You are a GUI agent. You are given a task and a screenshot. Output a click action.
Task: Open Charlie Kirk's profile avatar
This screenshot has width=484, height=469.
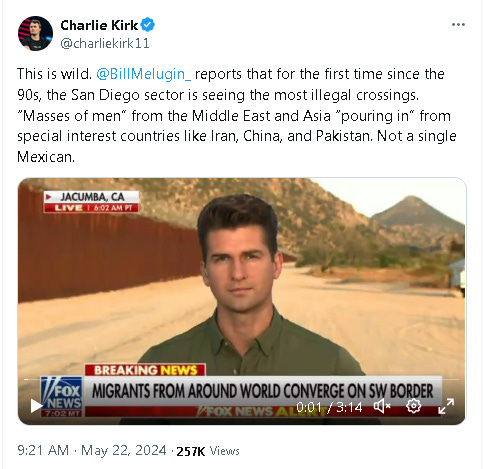pyautogui.click(x=35, y=33)
